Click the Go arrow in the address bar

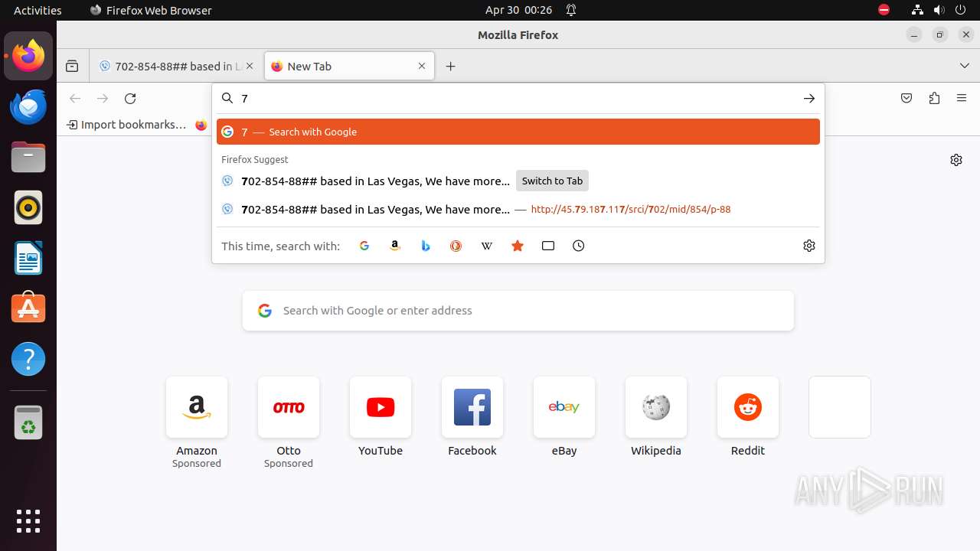(809, 99)
